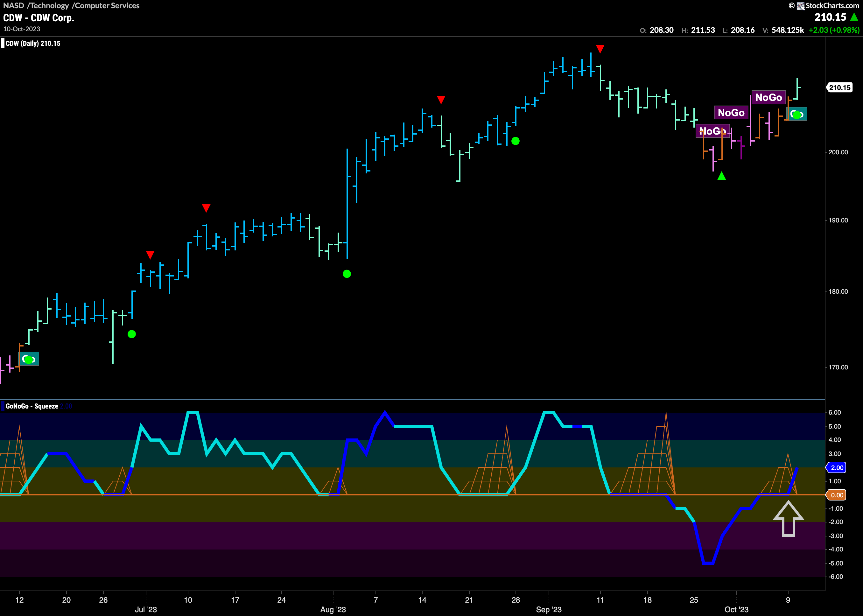The height and width of the screenshot is (616, 863).
Task: Click the green up-triangle marker below late September low
Action: tap(721, 176)
